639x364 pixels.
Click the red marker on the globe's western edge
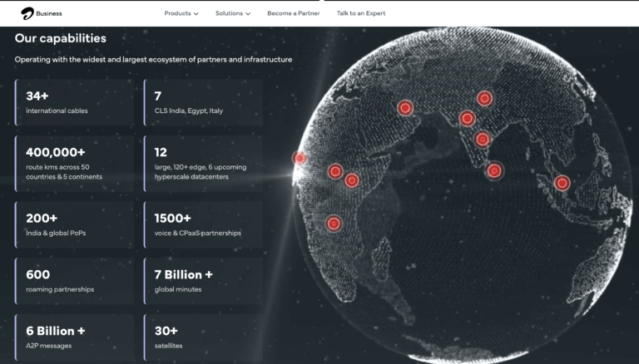pos(300,158)
